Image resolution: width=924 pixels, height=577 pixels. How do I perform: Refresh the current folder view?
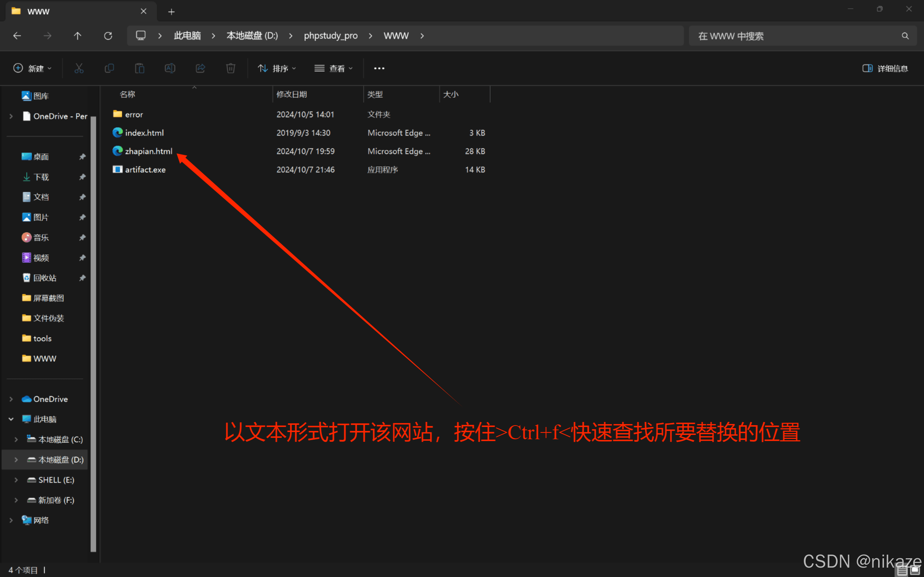pyautogui.click(x=108, y=36)
